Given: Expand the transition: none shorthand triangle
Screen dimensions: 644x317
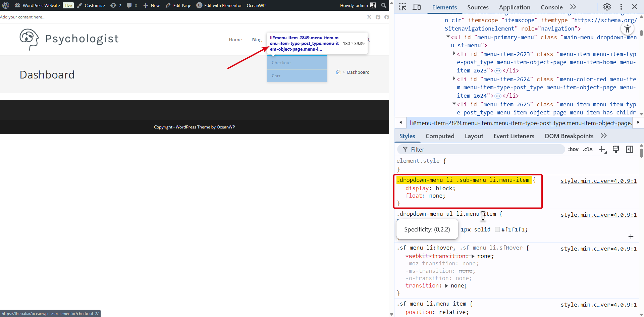Looking at the screenshot, I should 446,286.
